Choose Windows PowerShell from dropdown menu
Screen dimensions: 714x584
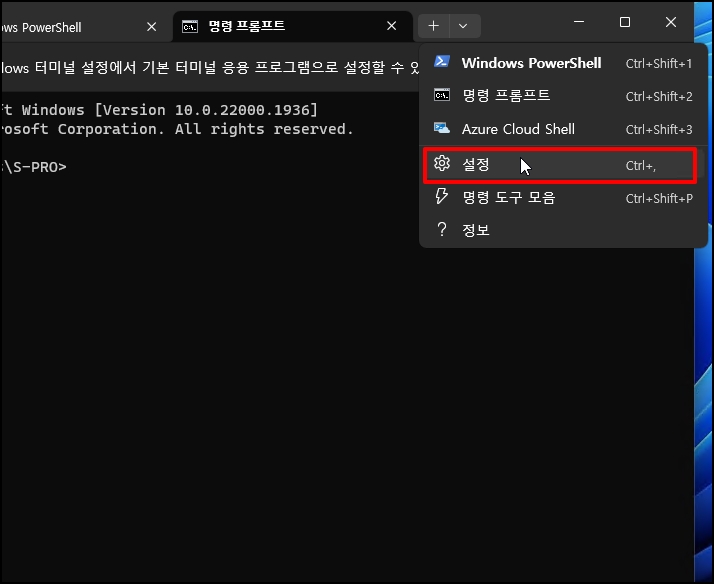(x=563, y=63)
